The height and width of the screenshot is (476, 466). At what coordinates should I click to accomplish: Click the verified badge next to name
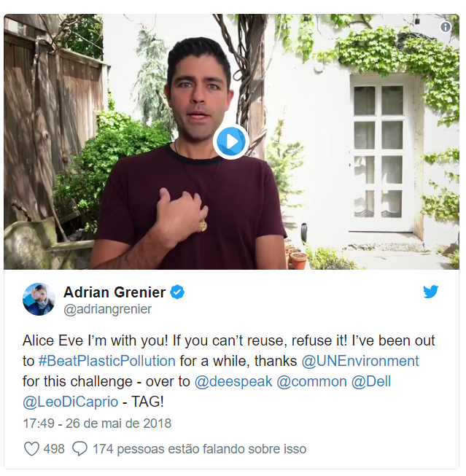(177, 292)
